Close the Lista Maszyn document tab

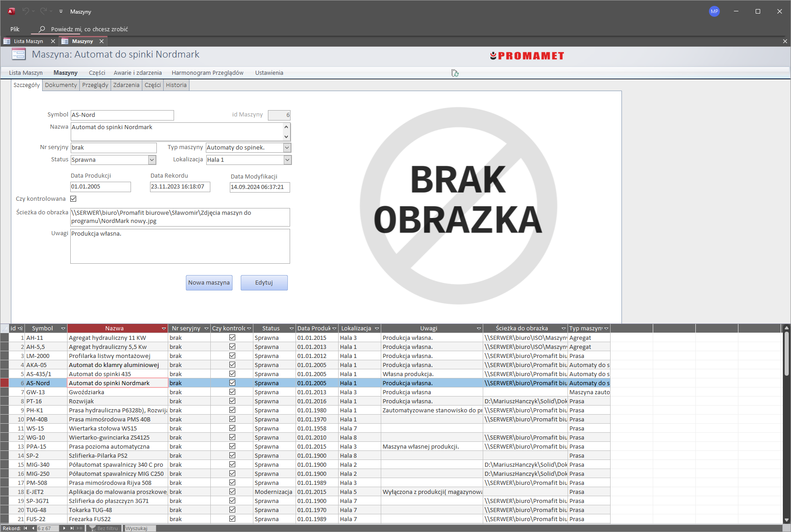click(53, 41)
